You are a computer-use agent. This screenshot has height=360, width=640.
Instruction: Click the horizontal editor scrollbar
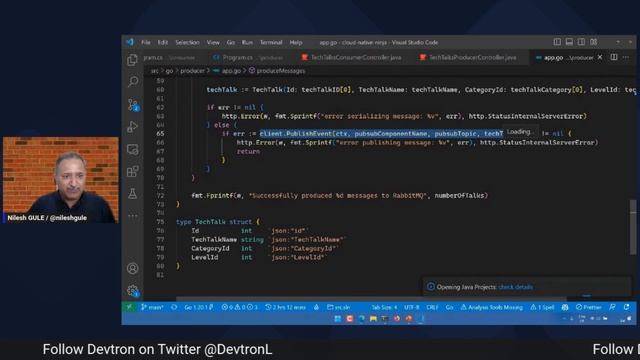pyautogui.click(x=371, y=299)
